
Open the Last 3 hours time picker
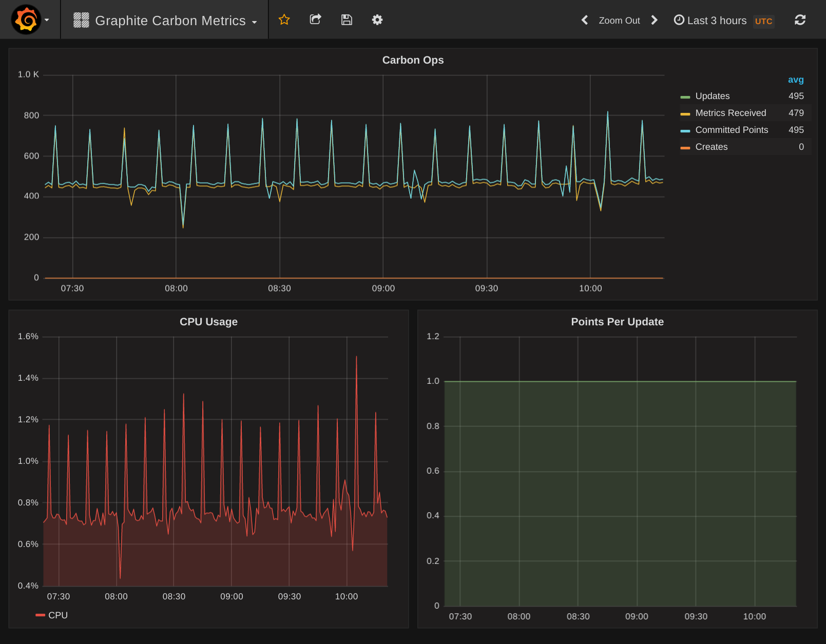716,21
